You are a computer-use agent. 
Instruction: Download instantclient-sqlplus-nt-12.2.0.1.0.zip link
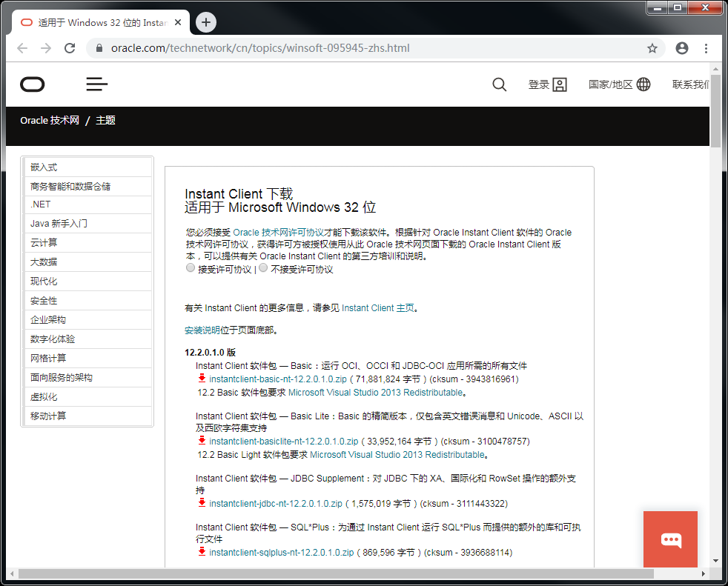pos(282,553)
